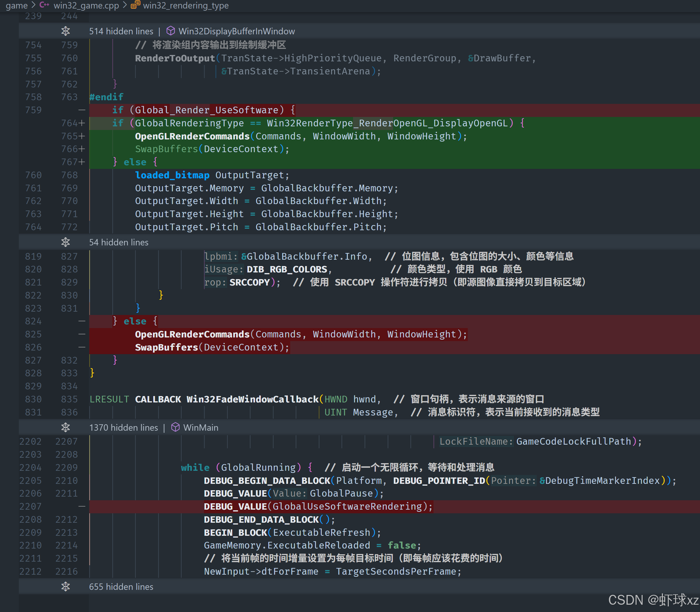The width and height of the screenshot is (700, 612).
Task: Click minus marker of removed line 2207
Action: pos(82,506)
